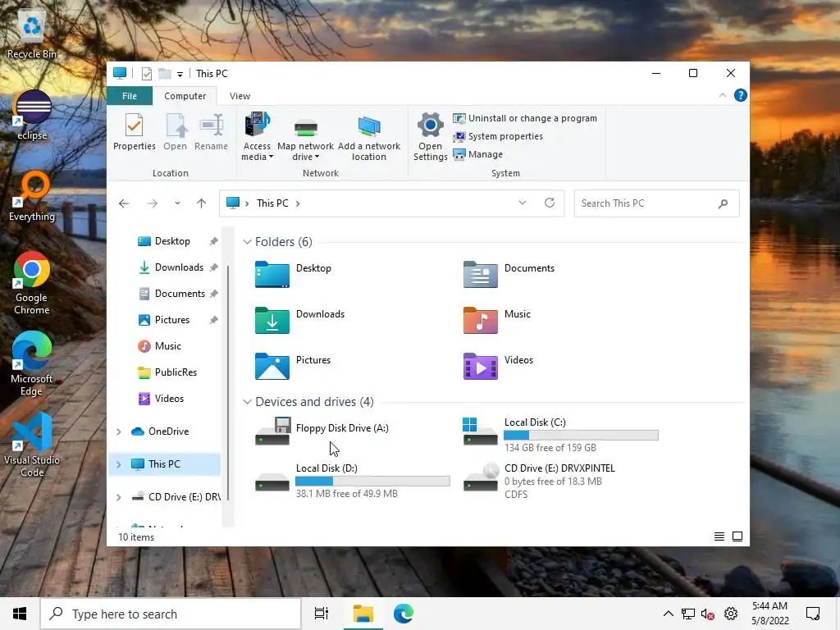Viewport: 840px width, 630px height.
Task: Open System properties in ribbon
Action: coord(498,137)
